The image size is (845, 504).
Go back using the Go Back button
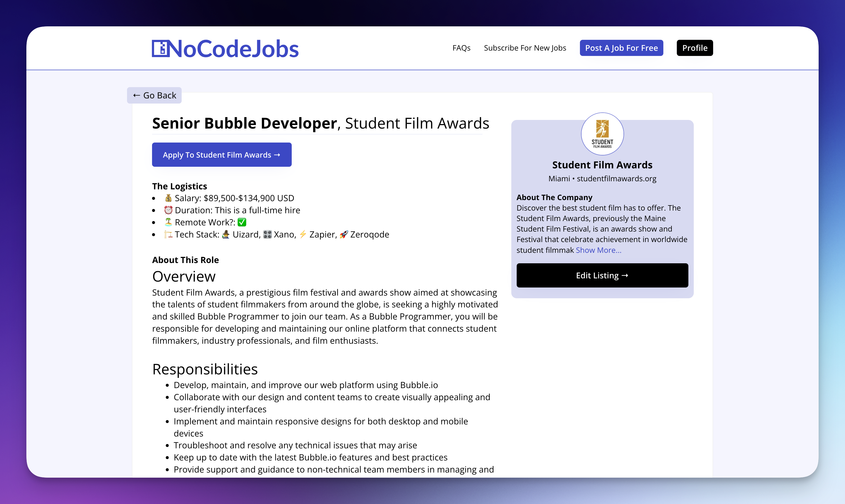coord(154,95)
